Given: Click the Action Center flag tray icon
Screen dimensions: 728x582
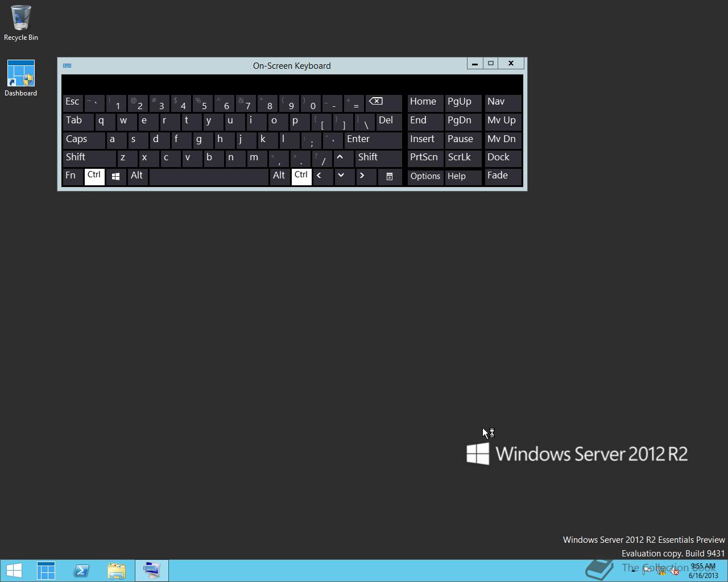Looking at the screenshot, I should pyautogui.click(x=647, y=571).
